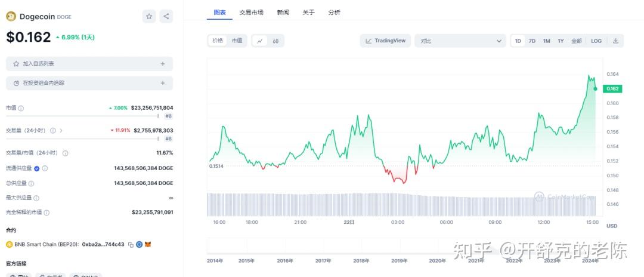Click the plus icon on 在投资组合内追踪
The image size is (644, 277).
pyautogui.click(x=163, y=83)
